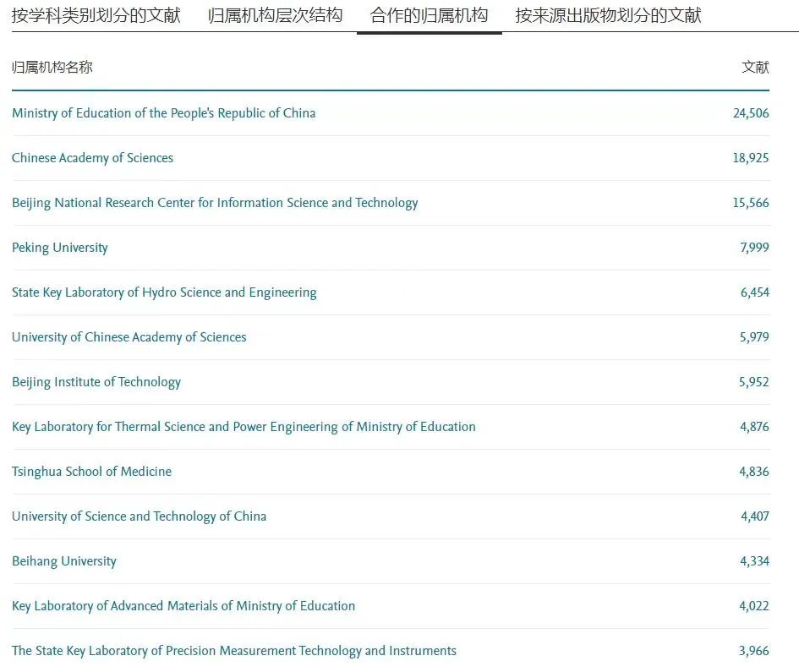Click document count 5,952
799x672 pixels.
[753, 382]
